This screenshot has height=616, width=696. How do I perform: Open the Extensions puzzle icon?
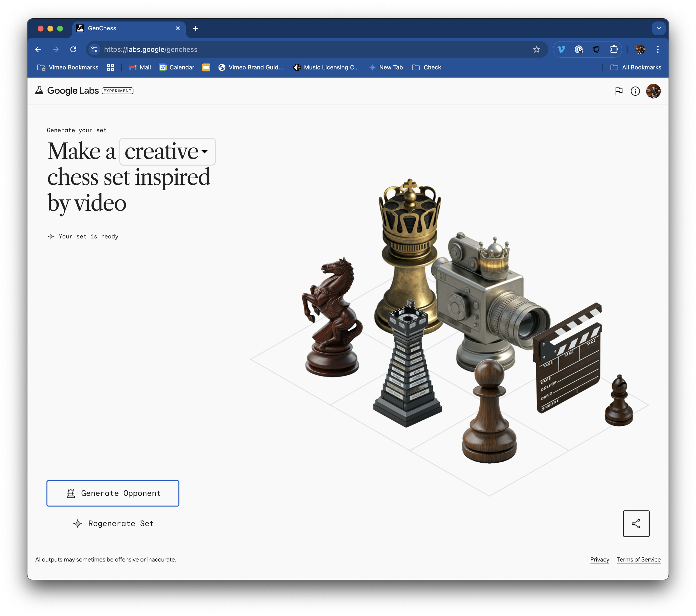(x=614, y=49)
